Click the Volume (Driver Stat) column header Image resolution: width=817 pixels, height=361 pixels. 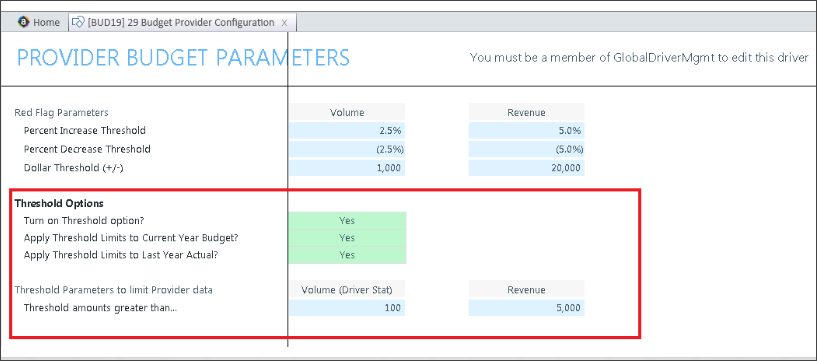pos(347,290)
